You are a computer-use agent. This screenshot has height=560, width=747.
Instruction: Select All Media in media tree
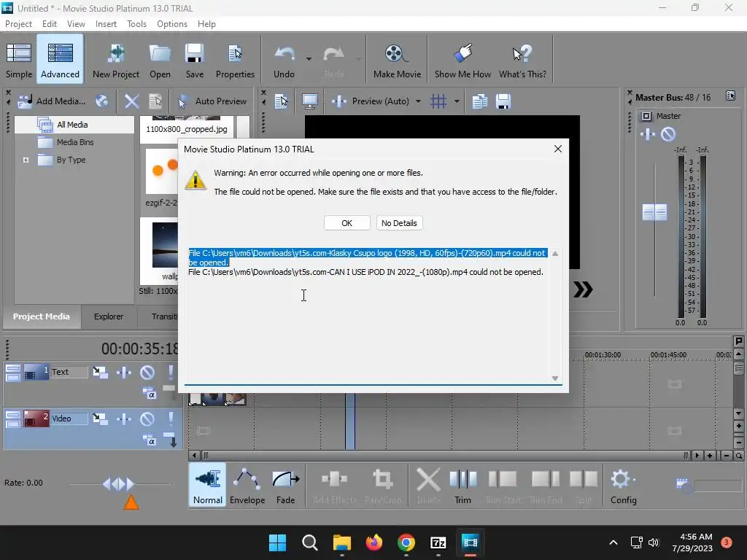click(x=72, y=125)
